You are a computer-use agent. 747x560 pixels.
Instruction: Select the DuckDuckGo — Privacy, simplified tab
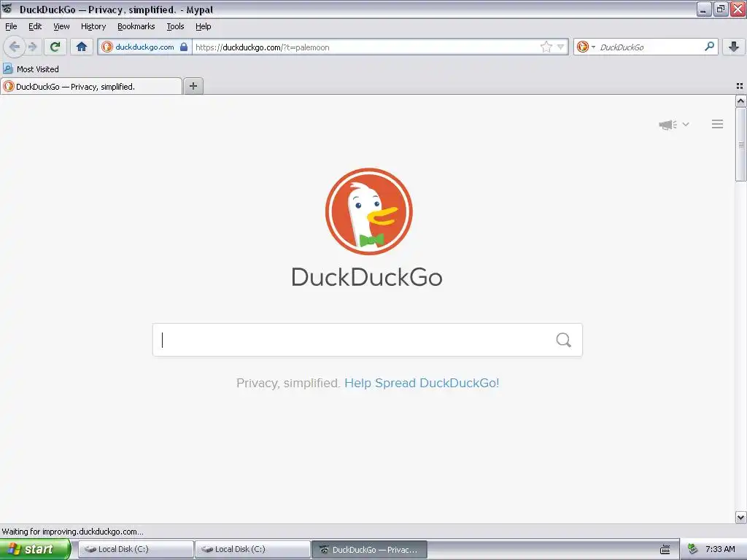pyautogui.click(x=91, y=86)
